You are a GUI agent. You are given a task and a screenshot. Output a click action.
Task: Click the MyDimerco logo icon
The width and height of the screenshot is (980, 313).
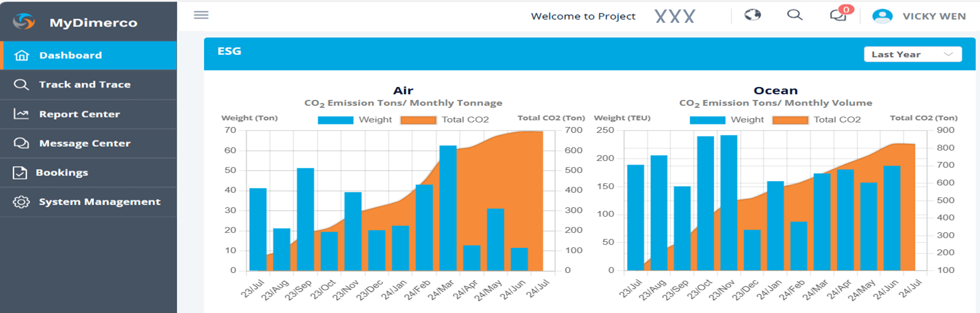coord(24,22)
